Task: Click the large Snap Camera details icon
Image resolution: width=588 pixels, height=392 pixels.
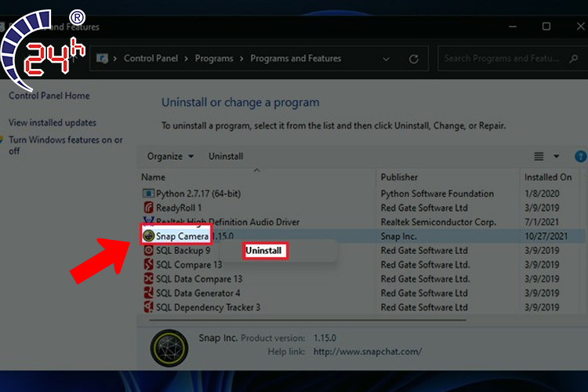Action: click(169, 348)
